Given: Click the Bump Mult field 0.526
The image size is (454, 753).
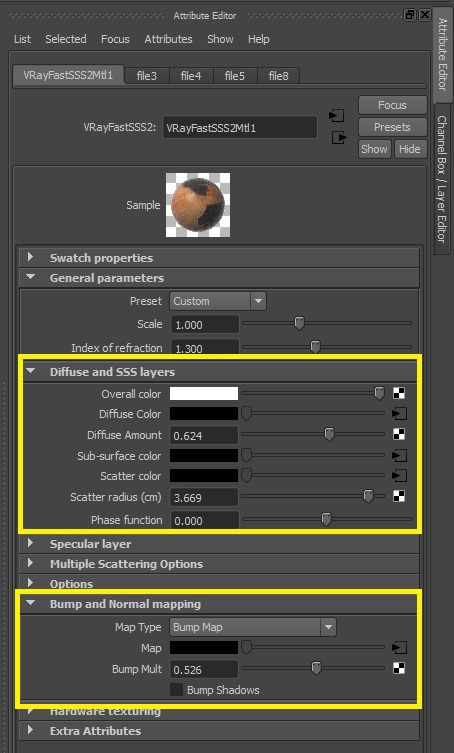Looking at the screenshot, I should pos(204,669).
